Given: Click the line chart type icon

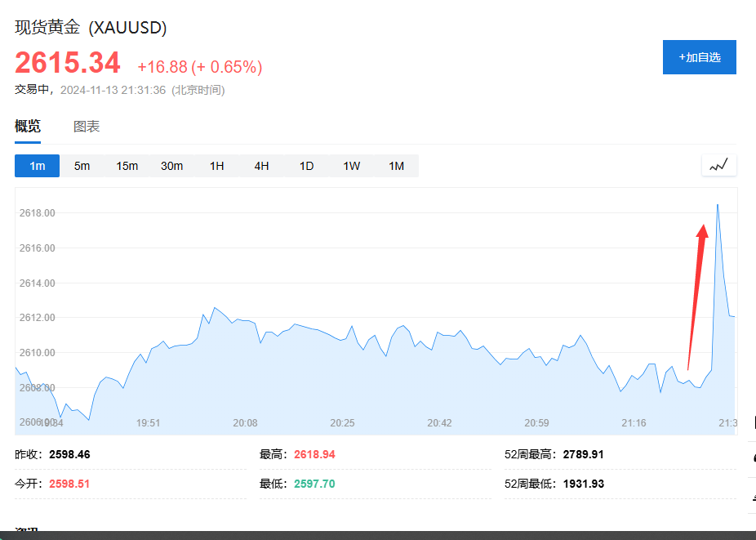Looking at the screenshot, I should coord(718,166).
